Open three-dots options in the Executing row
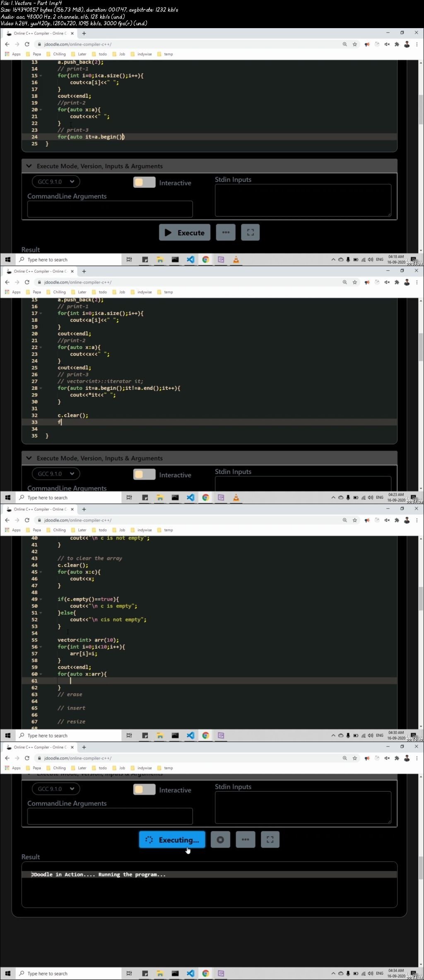 pos(246,840)
